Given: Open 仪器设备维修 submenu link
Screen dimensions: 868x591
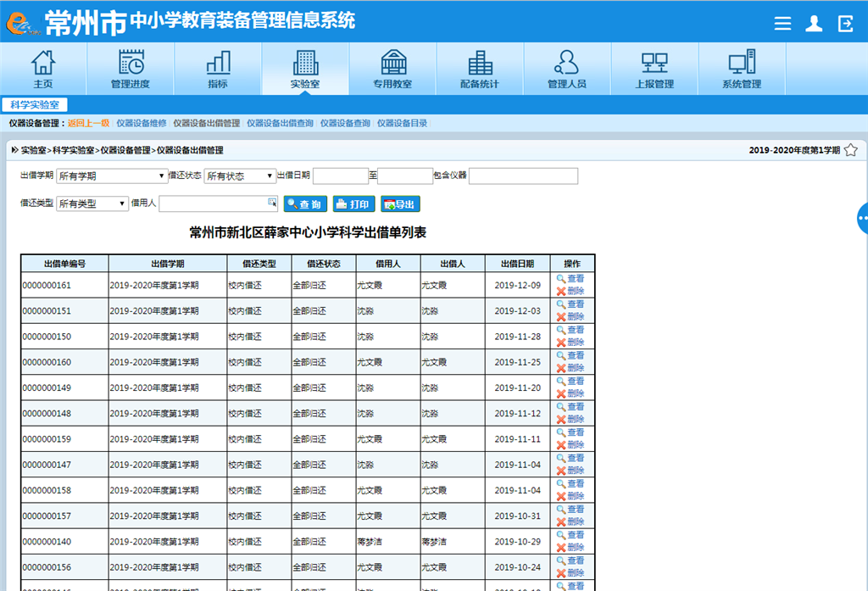Looking at the screenshot, I should pos(142,123).
